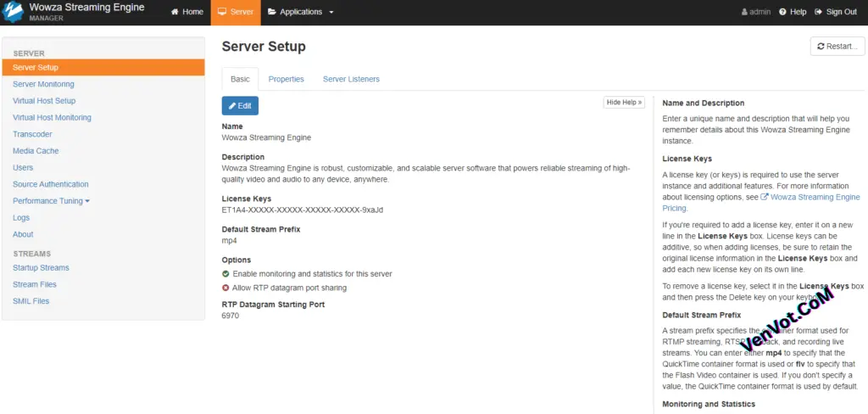
Task: Open Source Authentication from sidebar
Action: click(50, 184)
